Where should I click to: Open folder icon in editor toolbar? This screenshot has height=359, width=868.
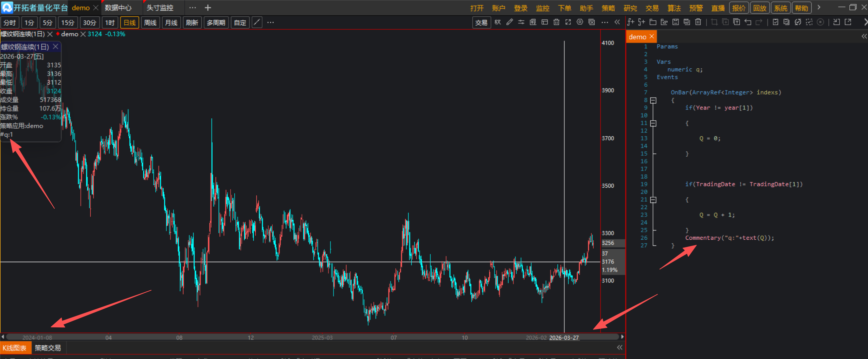pyautogui.click(x=653, y=22)
